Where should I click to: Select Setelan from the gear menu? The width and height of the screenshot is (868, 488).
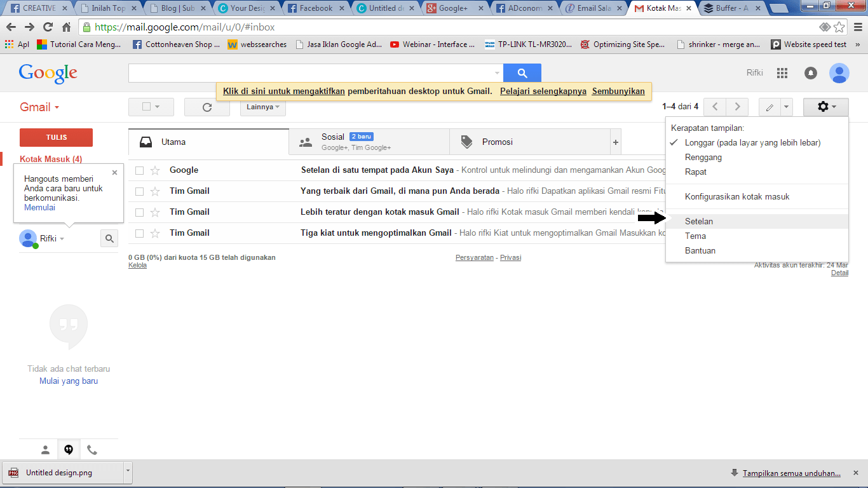(757, 222)
